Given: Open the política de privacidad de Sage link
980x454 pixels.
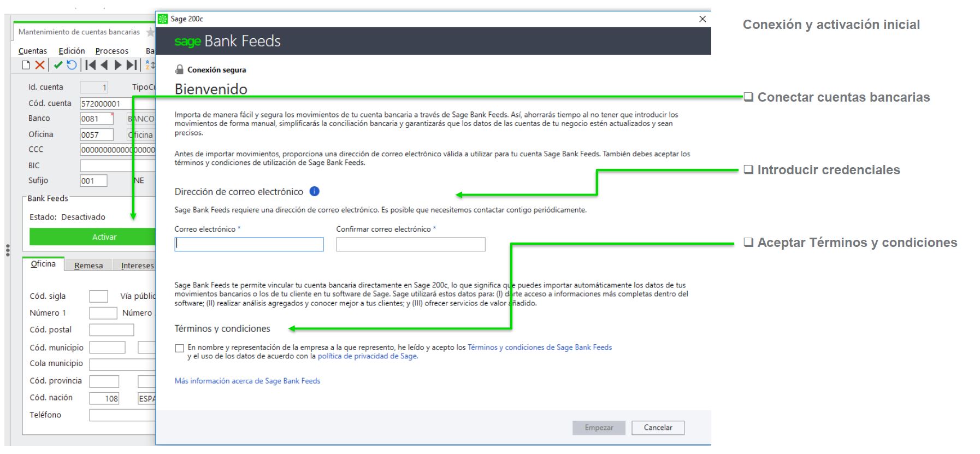Looking at the screenshot, I should (368, 356).
